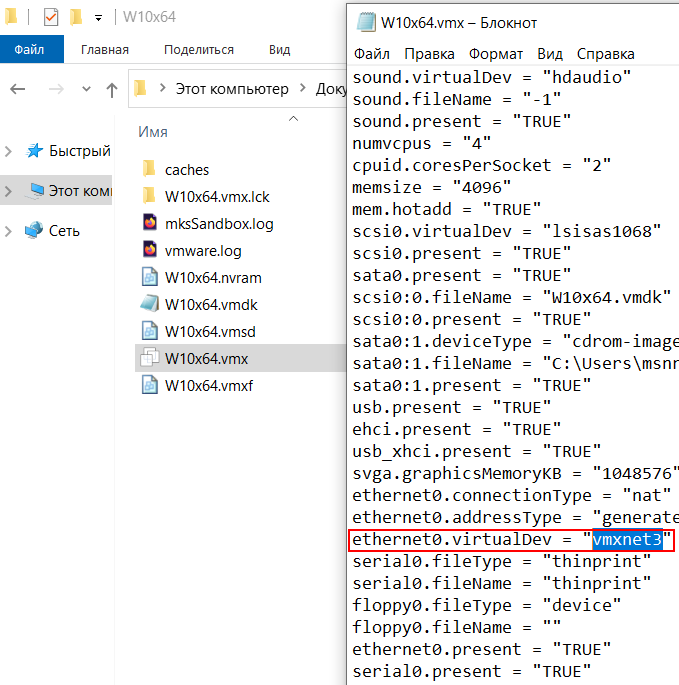679x685 pixels.
Task: Sort files by the Имя column header
Action: [x=153, y=132]
